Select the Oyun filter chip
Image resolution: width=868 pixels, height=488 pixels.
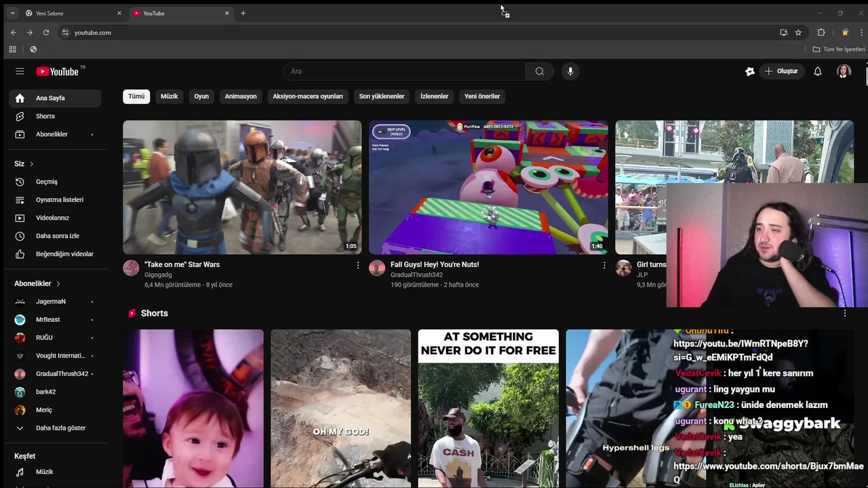coord(201,96)
